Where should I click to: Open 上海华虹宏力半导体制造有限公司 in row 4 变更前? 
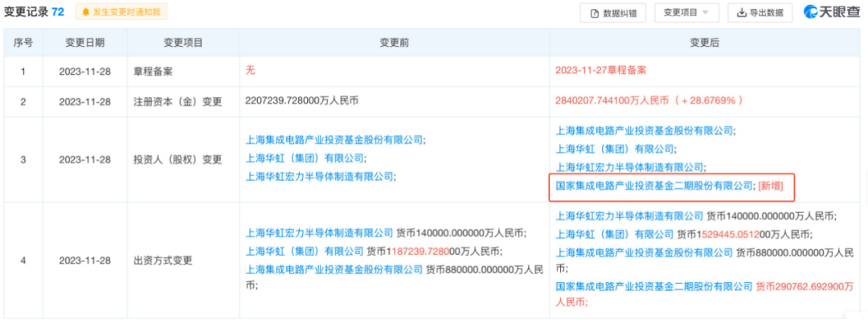tap(320, 234)
